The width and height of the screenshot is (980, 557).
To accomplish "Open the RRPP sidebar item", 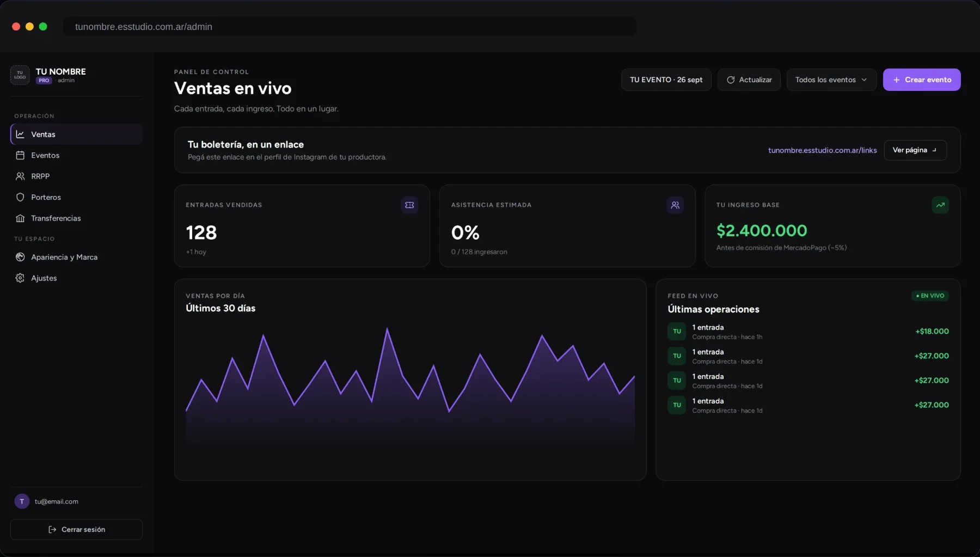I will [x=76, y=176].
